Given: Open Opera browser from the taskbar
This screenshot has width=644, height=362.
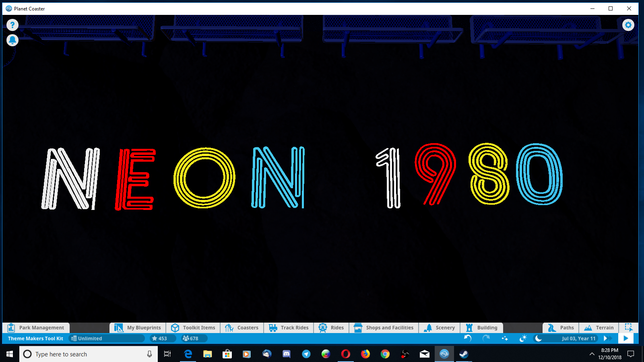Looking at the screenshot, I should point(345,354).
